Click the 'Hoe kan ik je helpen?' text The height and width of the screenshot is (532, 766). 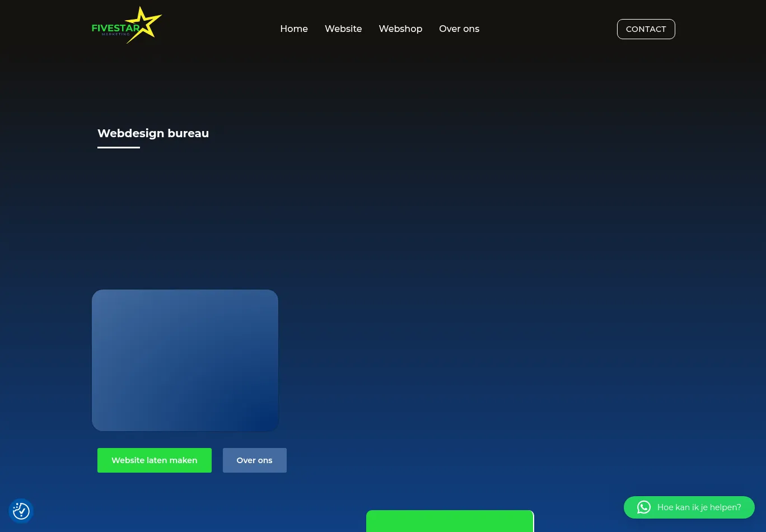pyautogui.click(x=699, y=507)
